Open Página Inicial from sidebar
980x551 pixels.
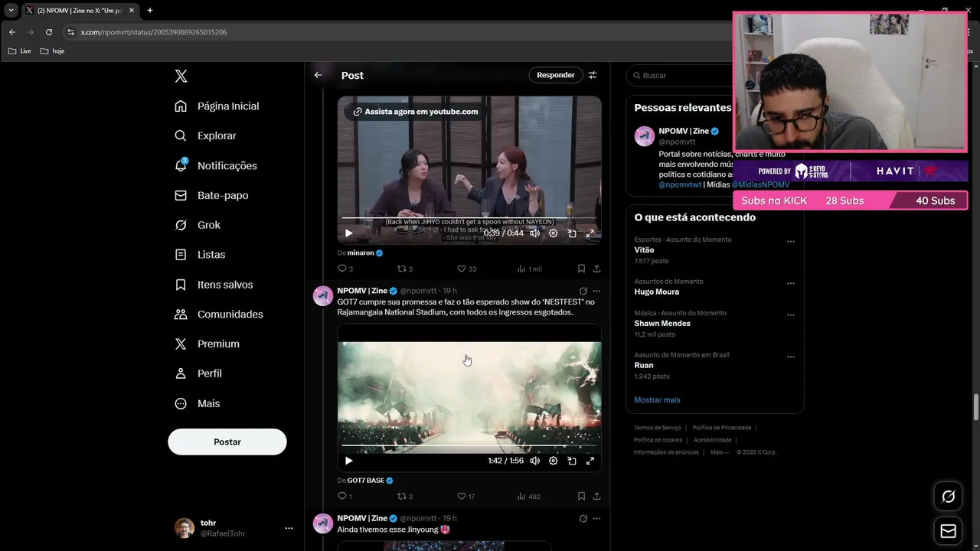217,106
